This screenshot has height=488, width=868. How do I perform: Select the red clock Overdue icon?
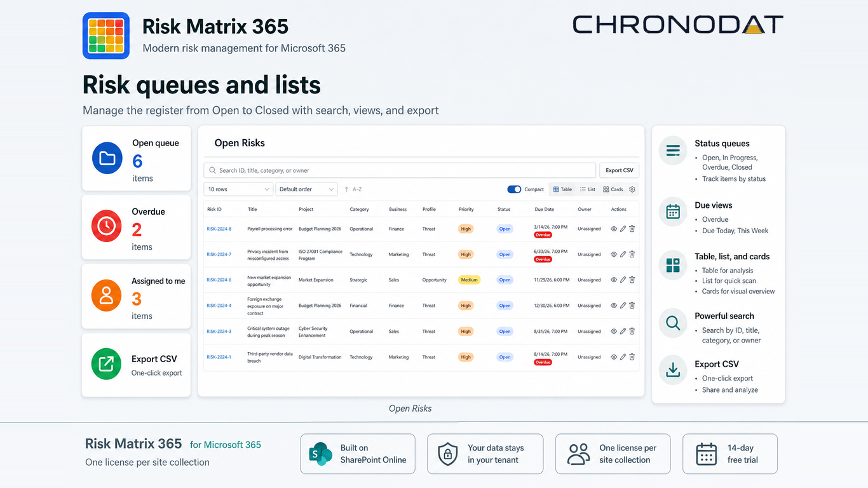point(107,226)
